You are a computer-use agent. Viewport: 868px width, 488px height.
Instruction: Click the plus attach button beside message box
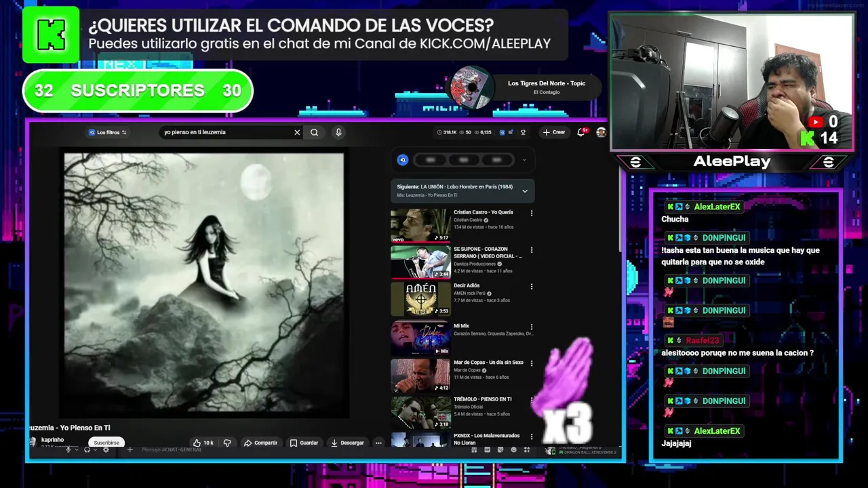click(130, 449)
